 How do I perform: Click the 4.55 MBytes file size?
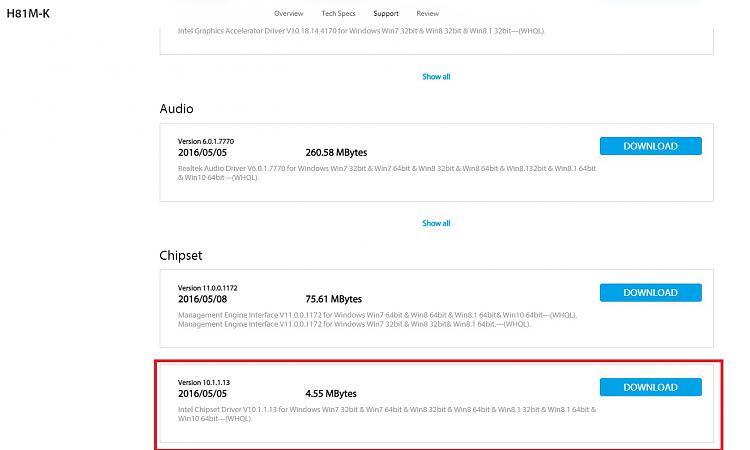tap(331, 394)
